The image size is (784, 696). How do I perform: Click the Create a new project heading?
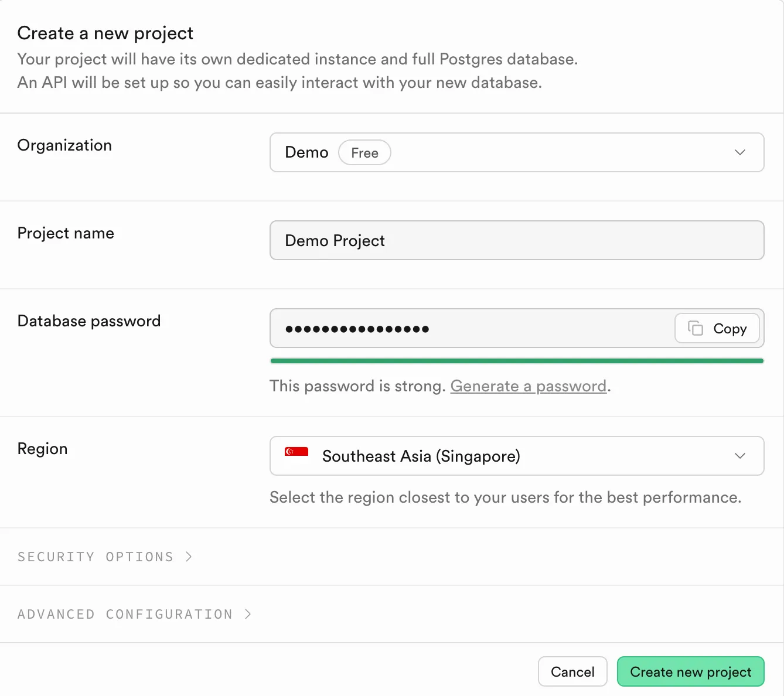105,33
